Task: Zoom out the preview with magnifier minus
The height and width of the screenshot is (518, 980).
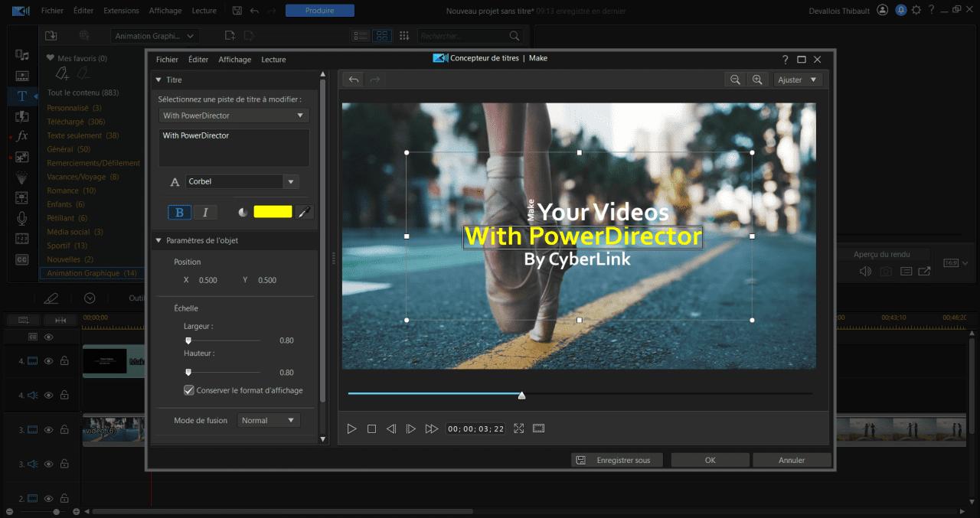Action: coord(735,80)
